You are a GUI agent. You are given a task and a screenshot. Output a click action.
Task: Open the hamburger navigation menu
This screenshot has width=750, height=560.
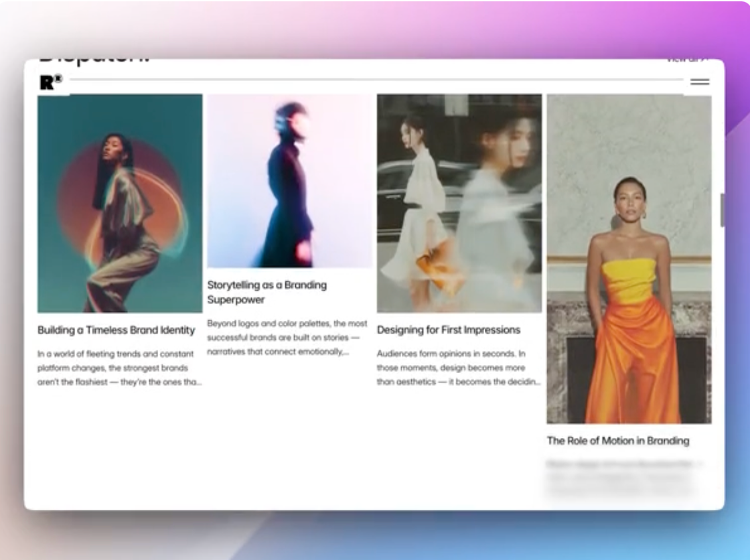(x=700, y=82)
